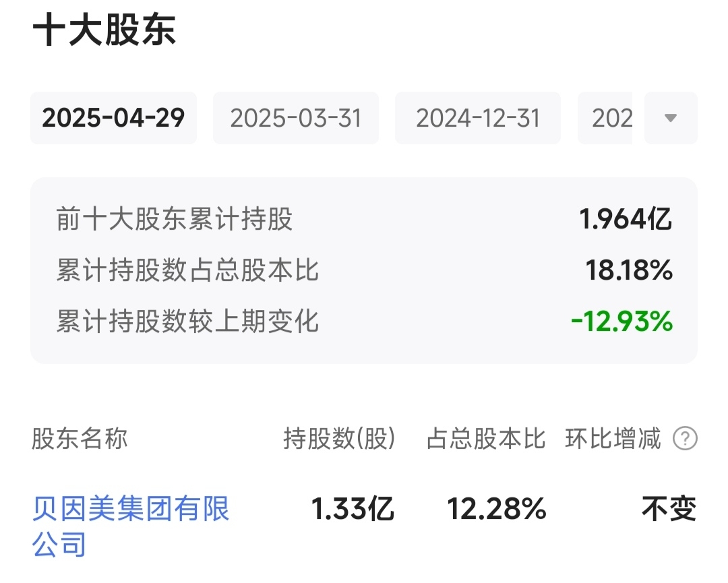Click the 不变 change status text

(x=669, y=509)
